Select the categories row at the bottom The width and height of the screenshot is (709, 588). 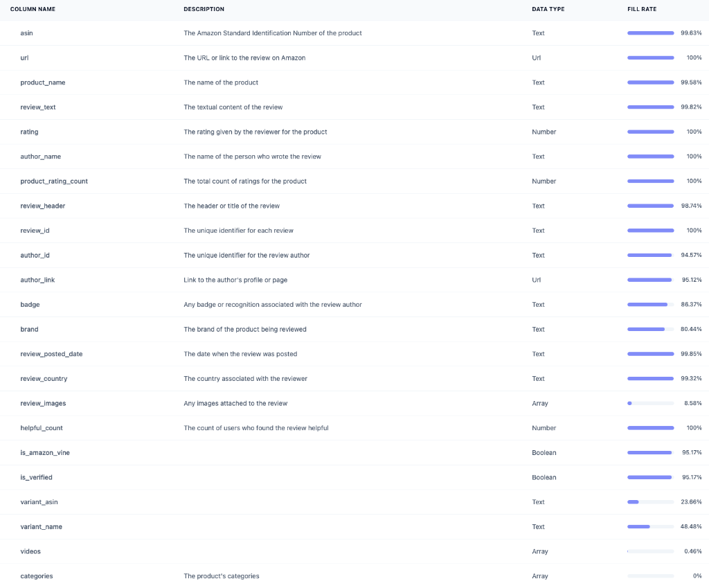click(36, 576)
